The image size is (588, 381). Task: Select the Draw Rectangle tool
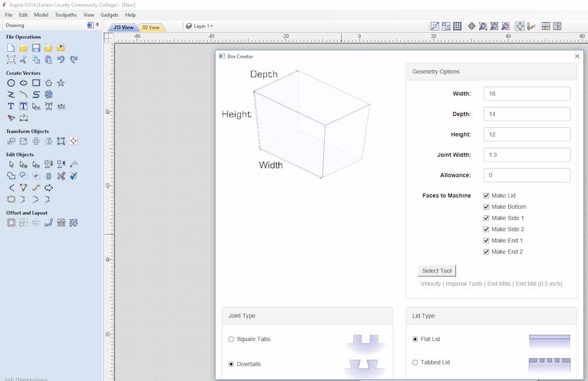(36, 83)
